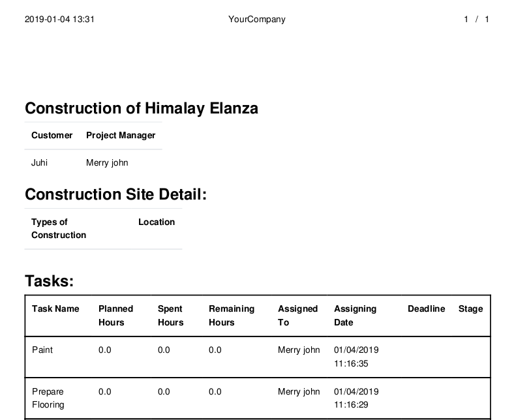
Task: Select the Paint task name cell
Action: click(42, 350)
